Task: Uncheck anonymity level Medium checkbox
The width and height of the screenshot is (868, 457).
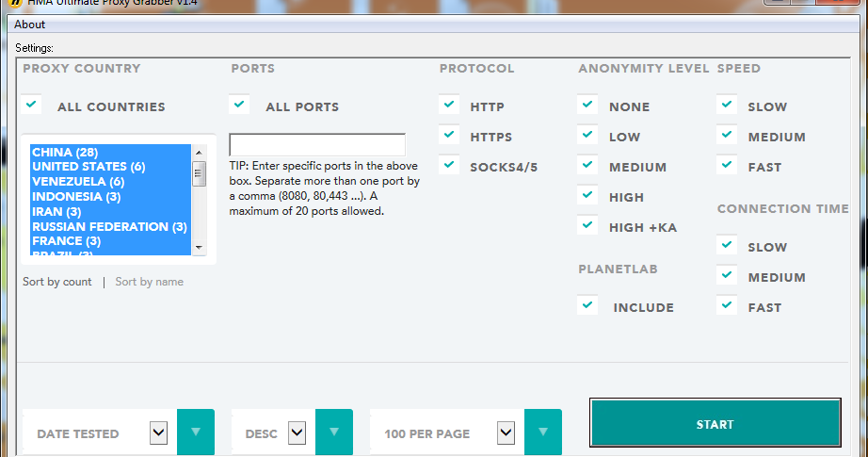Action: point(587,165)
